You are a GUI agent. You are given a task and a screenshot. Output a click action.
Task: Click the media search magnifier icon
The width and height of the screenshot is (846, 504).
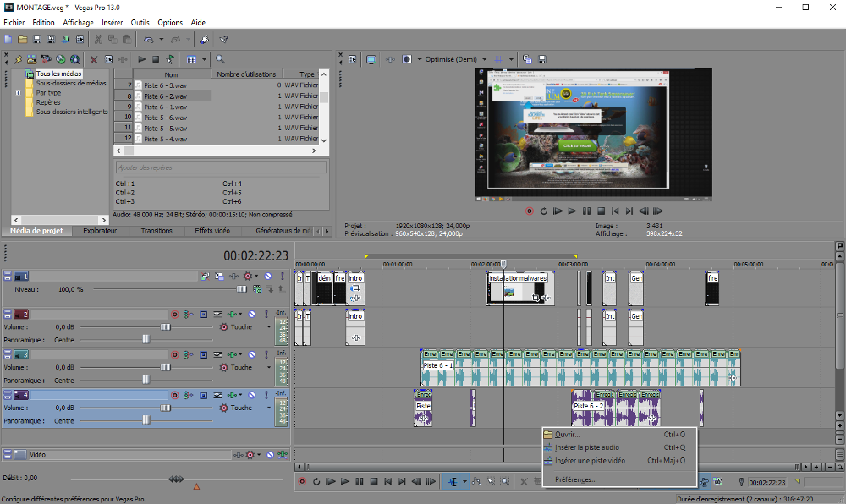click(220, 59)
